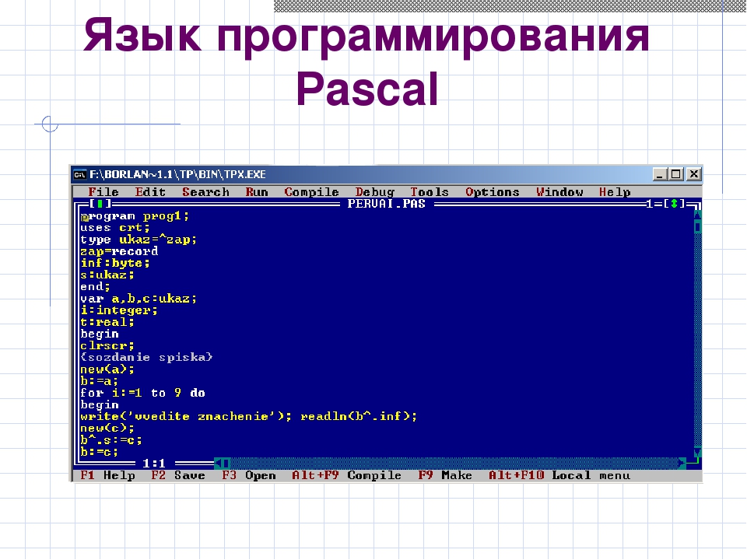Open the Tools menu

click(x=430, y=192)
